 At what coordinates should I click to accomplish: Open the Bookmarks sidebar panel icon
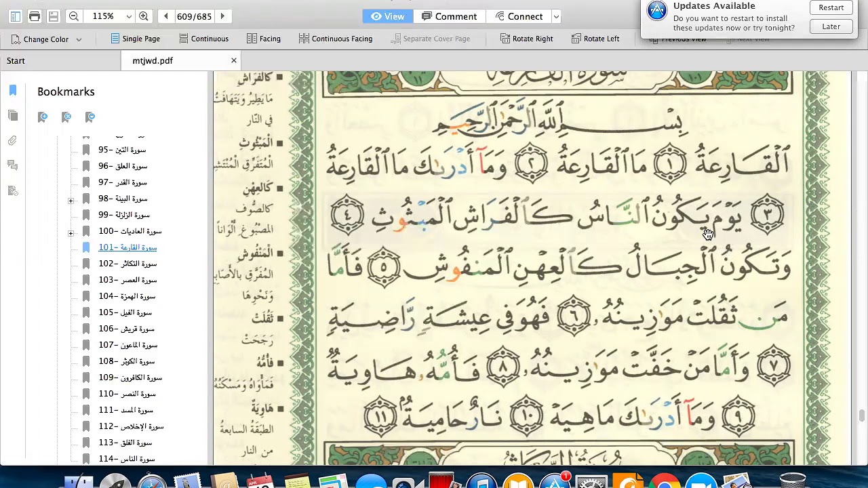13,90
